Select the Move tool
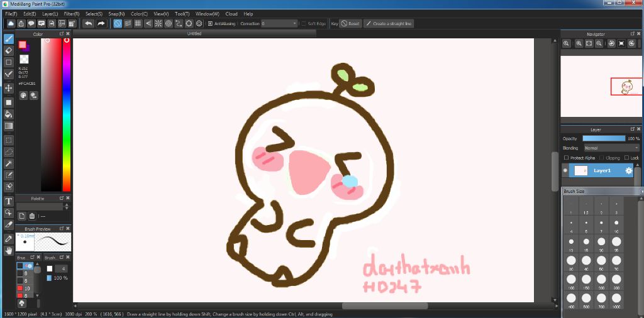The height and width of the screenshot is (318, 644). click(9, 88)
